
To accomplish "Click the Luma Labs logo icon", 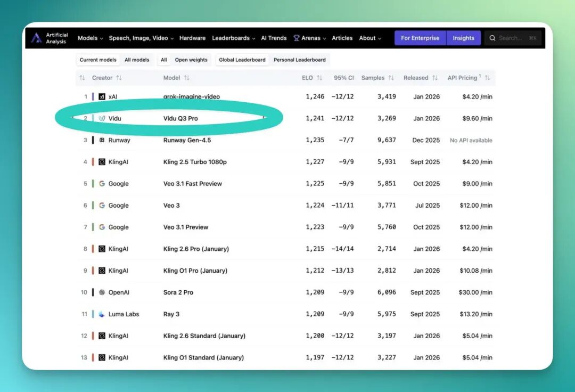I will click(x=102, y=314).
